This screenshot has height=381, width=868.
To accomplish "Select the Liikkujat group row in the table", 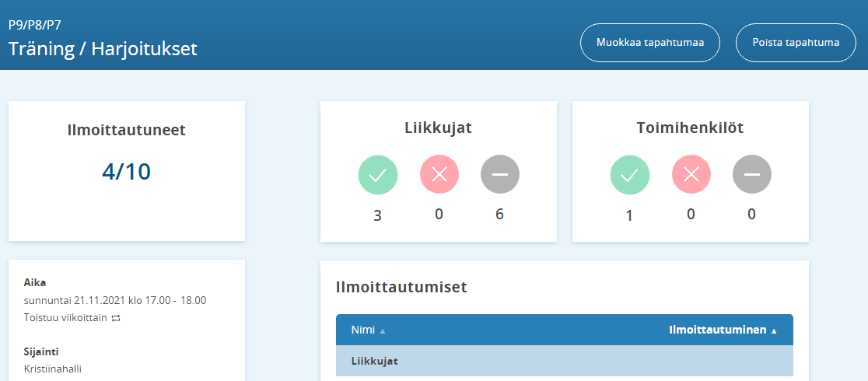I will (x=564, y=362).
